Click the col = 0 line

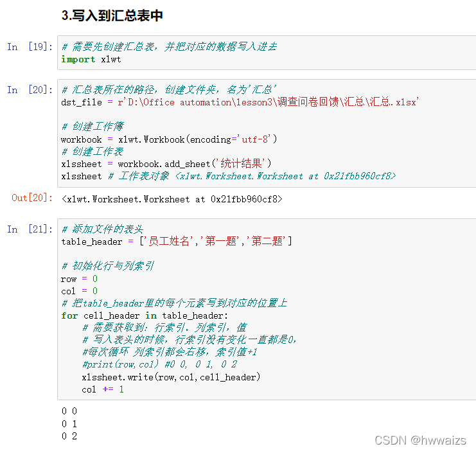pos(79,291)
